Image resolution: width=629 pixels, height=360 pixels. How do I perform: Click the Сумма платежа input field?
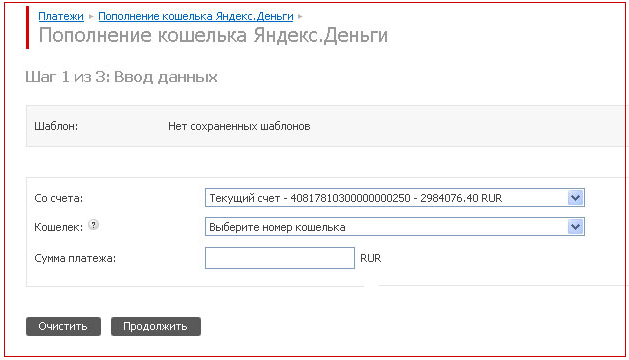point(280,258)
